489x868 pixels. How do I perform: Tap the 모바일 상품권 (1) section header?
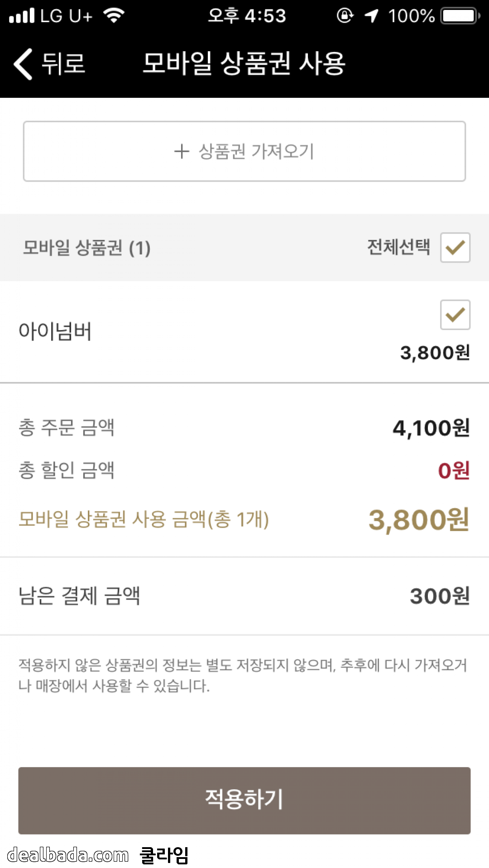click(x=87, y=248)
